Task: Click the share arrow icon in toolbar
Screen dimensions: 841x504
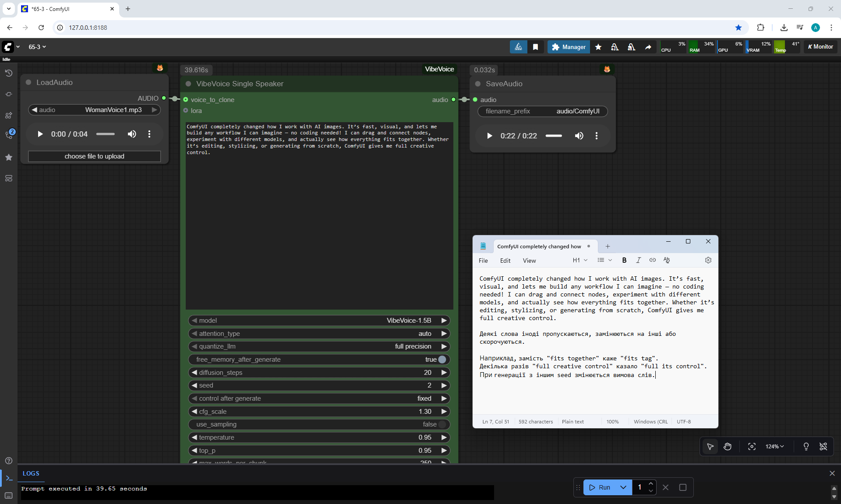Action: click(648, 47)
